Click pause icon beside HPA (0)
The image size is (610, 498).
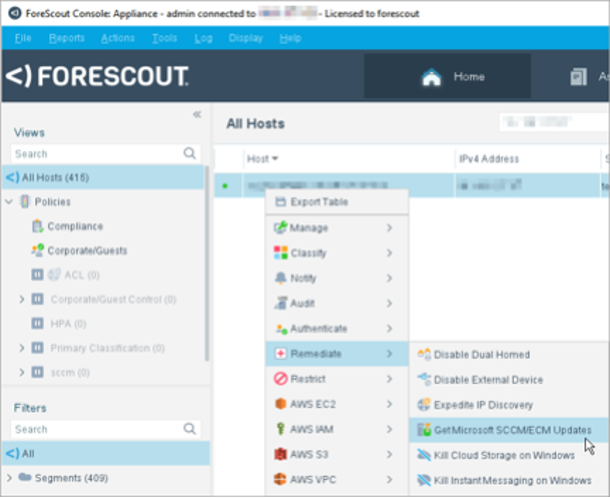[37, 323]
